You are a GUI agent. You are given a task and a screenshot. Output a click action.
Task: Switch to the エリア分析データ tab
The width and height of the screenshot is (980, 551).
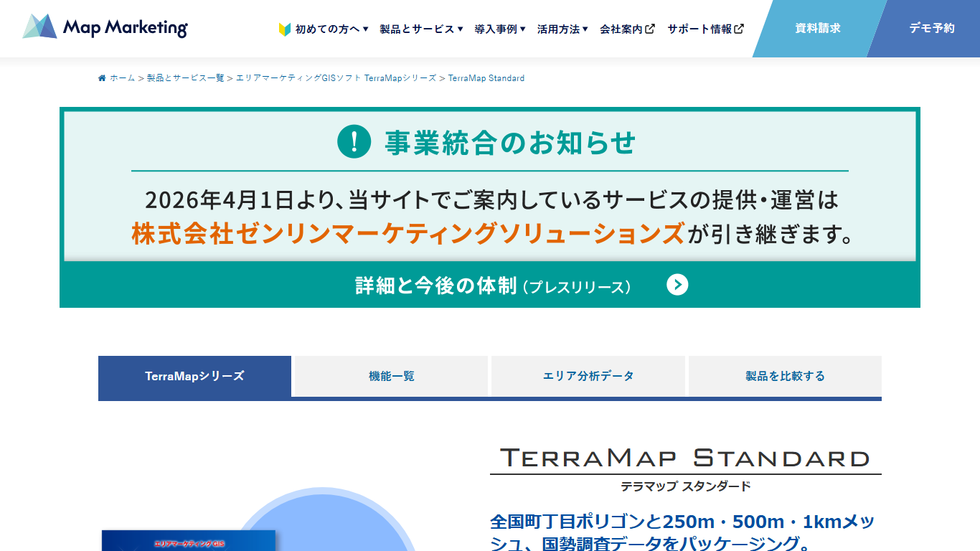coord(588,376)
